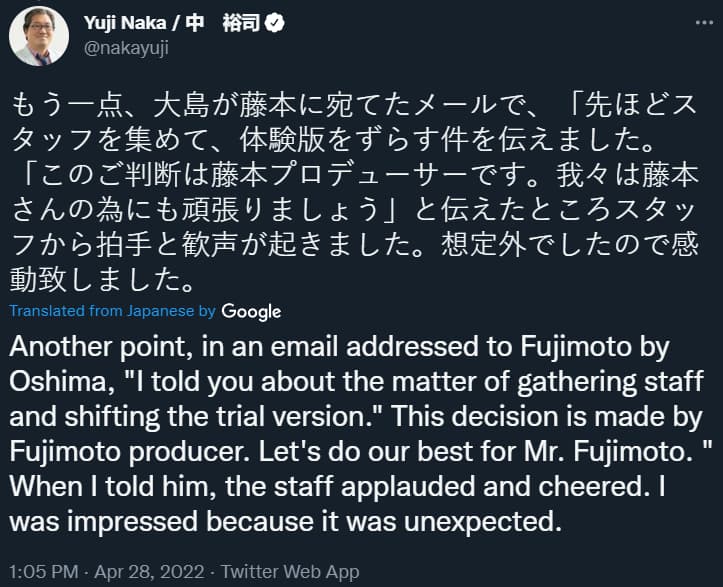Click 'Translated from Japanese by' link
Screen dimensions: 723x587
point(113,311)
